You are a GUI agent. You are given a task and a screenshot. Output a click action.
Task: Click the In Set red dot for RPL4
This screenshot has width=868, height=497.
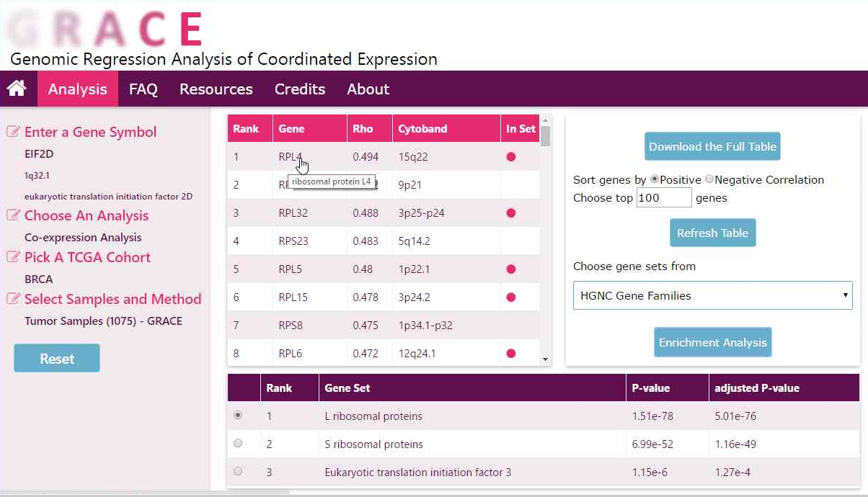(511, 156)
